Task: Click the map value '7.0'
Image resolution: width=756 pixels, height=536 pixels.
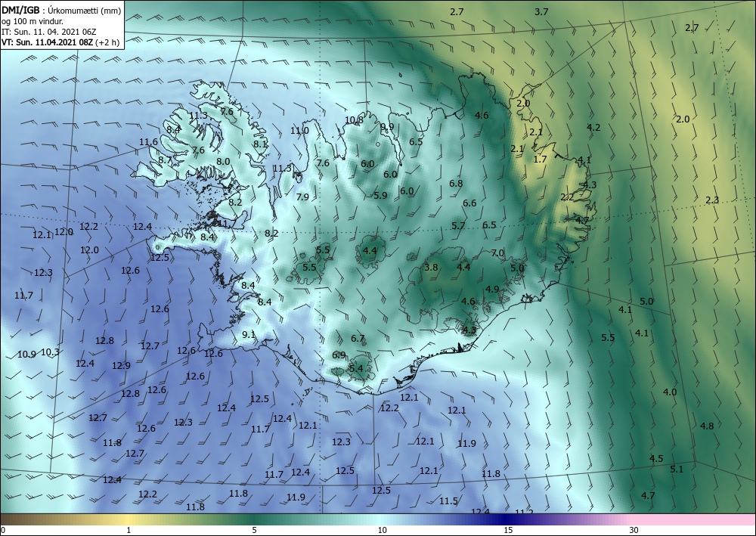Action: pos(497,253)
